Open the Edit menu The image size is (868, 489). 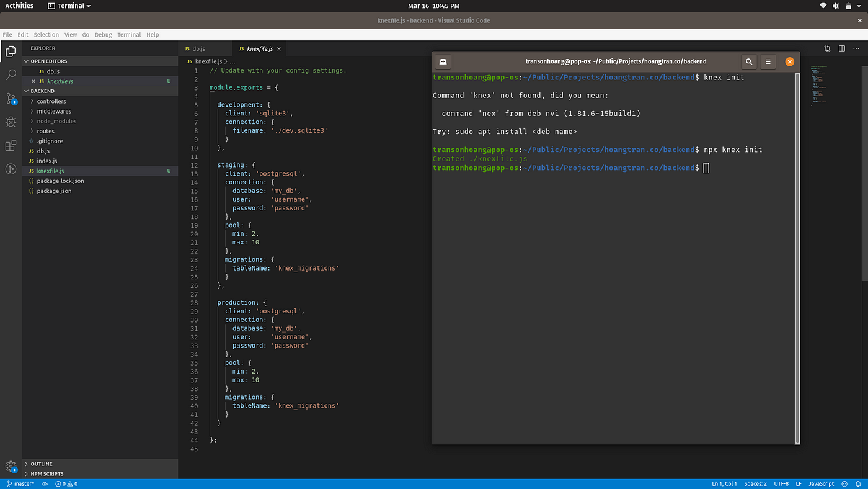[23, 35]
